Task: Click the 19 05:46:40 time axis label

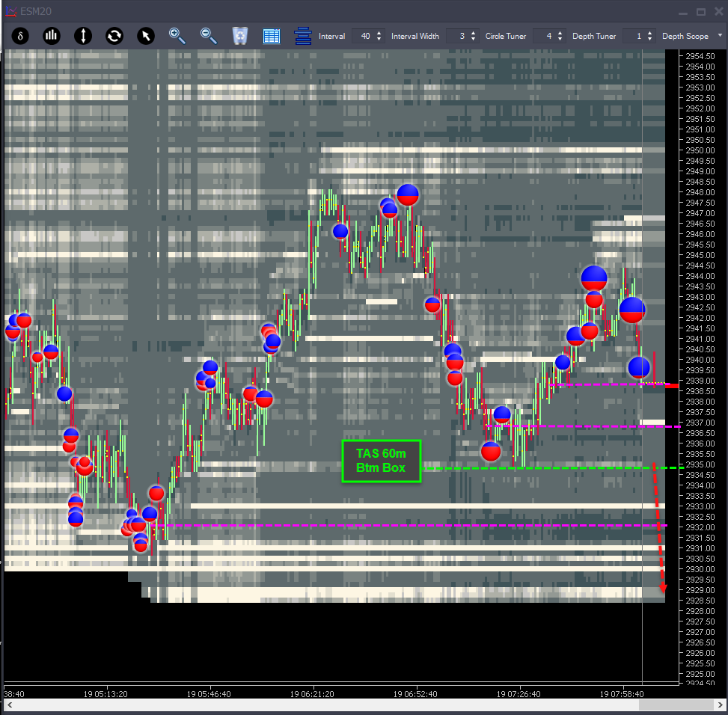Action: pos(209,694)
